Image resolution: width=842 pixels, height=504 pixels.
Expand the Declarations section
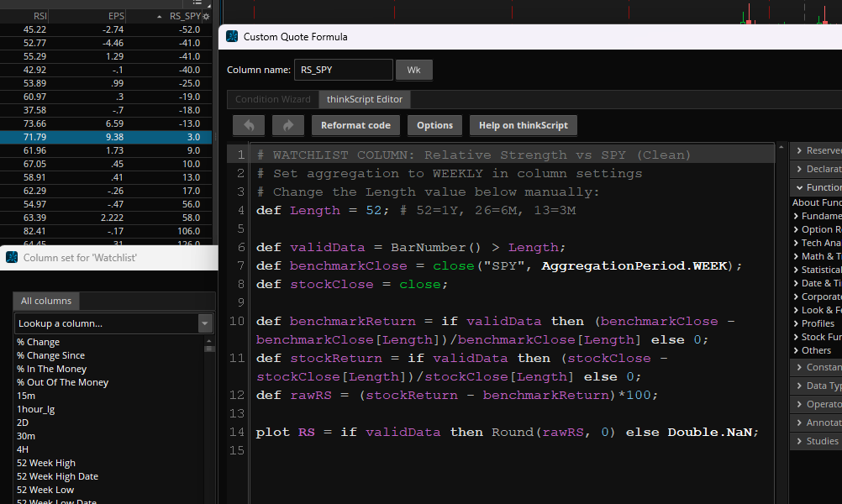pyautogui.click(x=799, y=169)
